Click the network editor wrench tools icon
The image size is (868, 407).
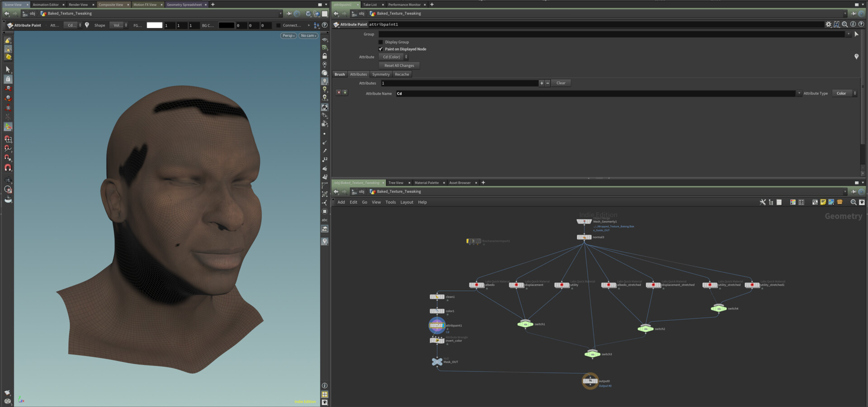coord(763,202)
